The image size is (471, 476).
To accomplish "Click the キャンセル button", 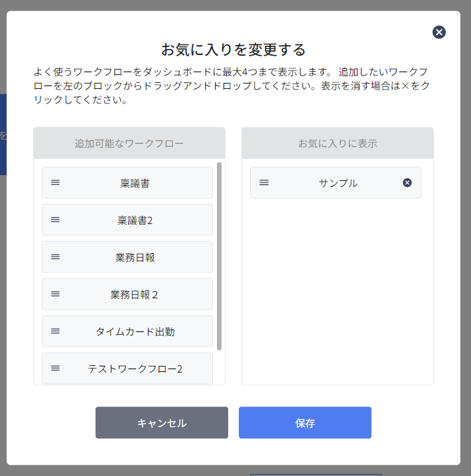I will (x=162, y=422).
